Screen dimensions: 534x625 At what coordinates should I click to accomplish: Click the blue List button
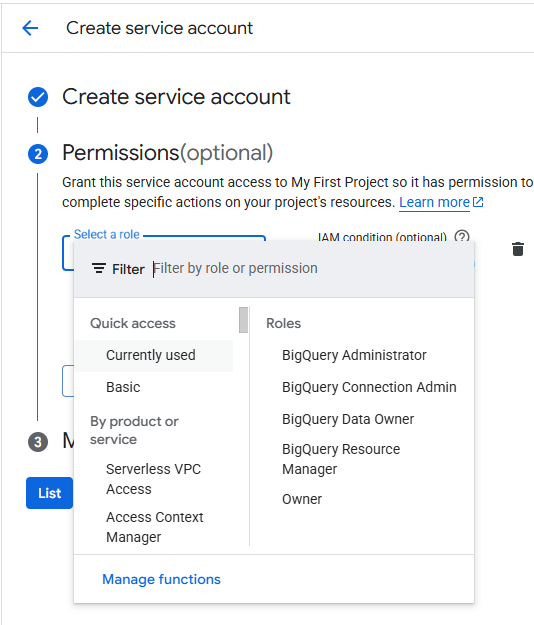point(49,493)
